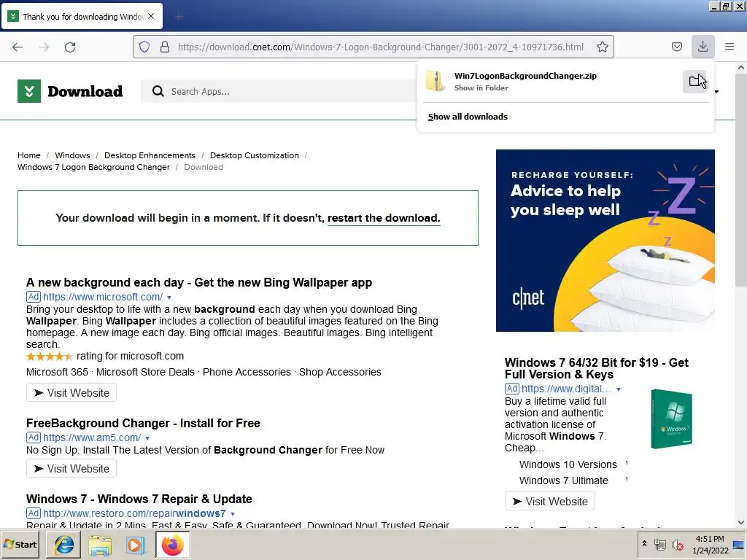This screenshot has height=560, width=747.
Task: Click Visit Website under Bing Wallpaper ad
Action: pyautogui.click(x=71, y=393)
